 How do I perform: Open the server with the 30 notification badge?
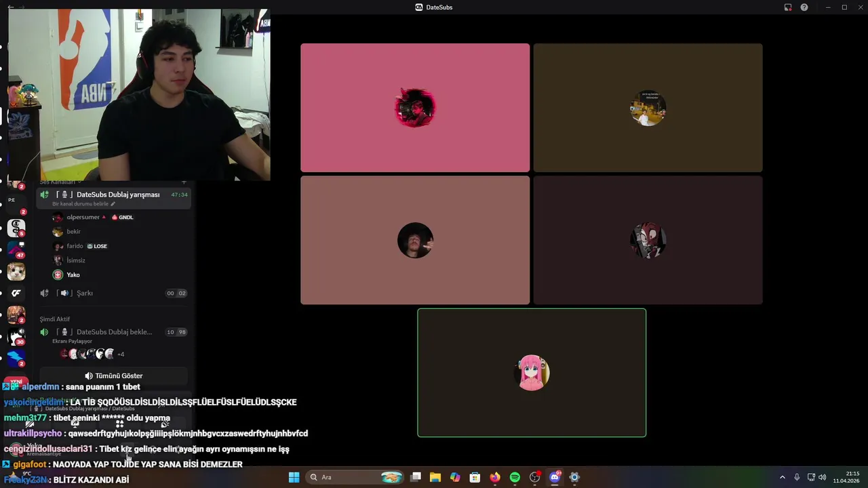click(16, 336)
